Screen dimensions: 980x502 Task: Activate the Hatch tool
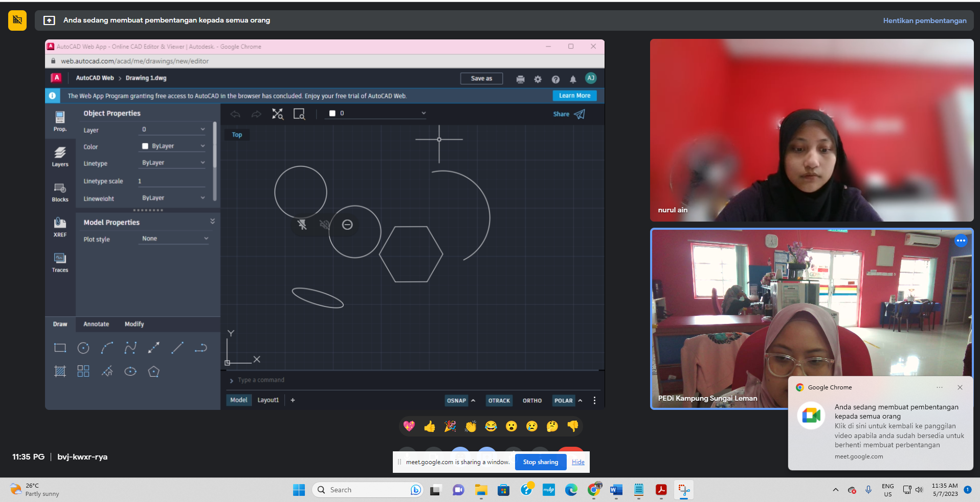[x=60, y=372]
